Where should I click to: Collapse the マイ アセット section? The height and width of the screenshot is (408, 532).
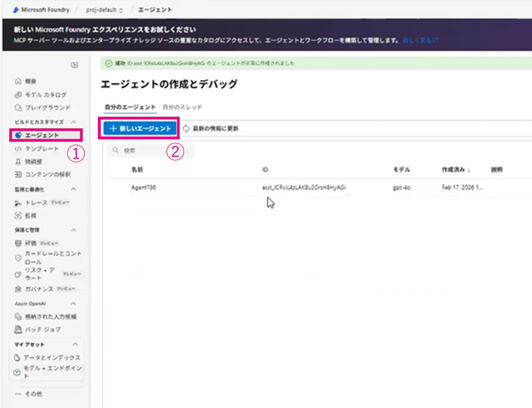pyautogui.click(x=75, y=344)
